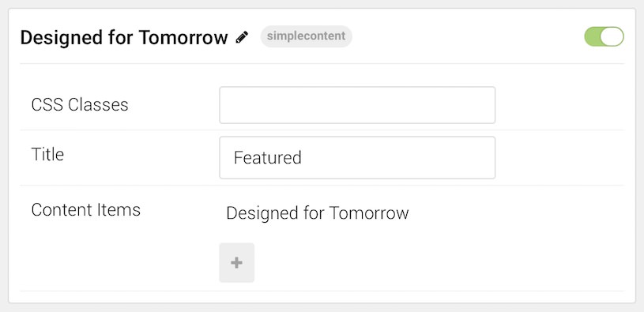
Task: Expand the Designed for Tomorrow item under Content Items
Action: [318, 213]
